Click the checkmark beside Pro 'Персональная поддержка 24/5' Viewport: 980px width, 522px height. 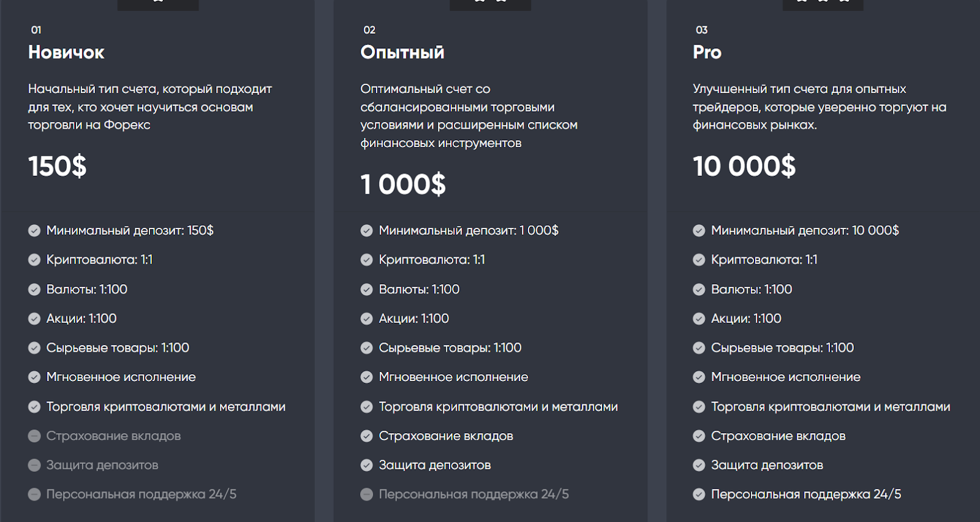coord(699,494)
